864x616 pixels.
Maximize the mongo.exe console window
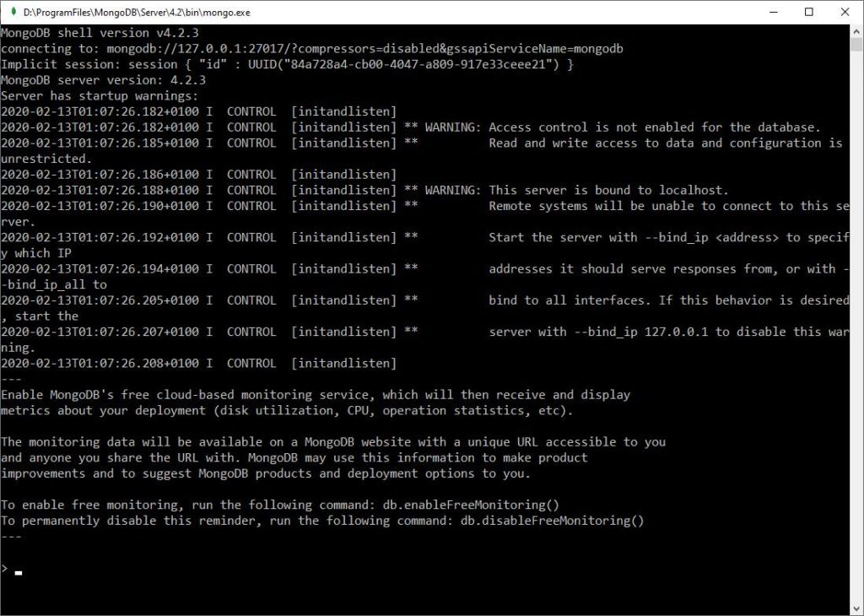click(809, 12)
